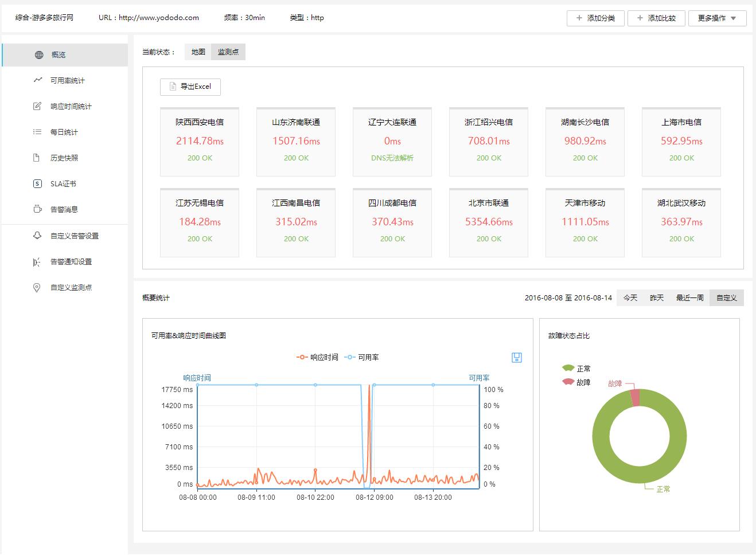
Task: Click the 添加分类 button
Action: tap(595, 18)
